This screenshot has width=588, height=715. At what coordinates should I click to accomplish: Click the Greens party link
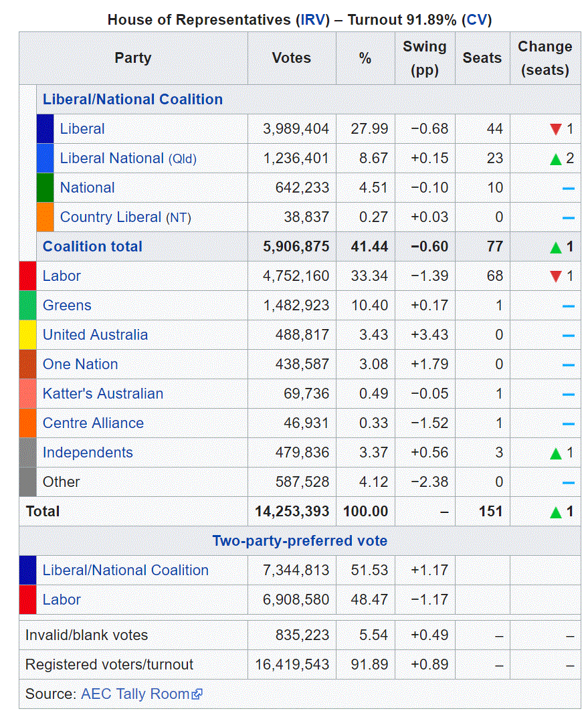point(67,306)
